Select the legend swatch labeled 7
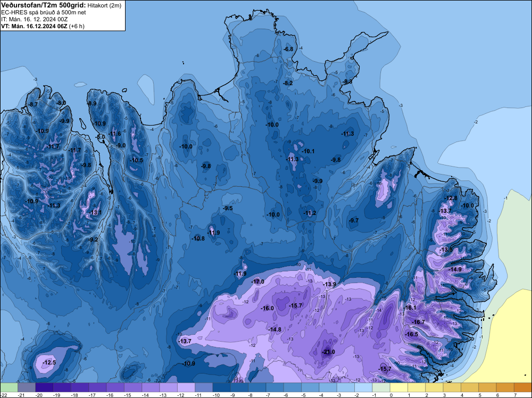The width and height of the screenshot is (532, 398). pyautogui.click(x=522, y=387)
